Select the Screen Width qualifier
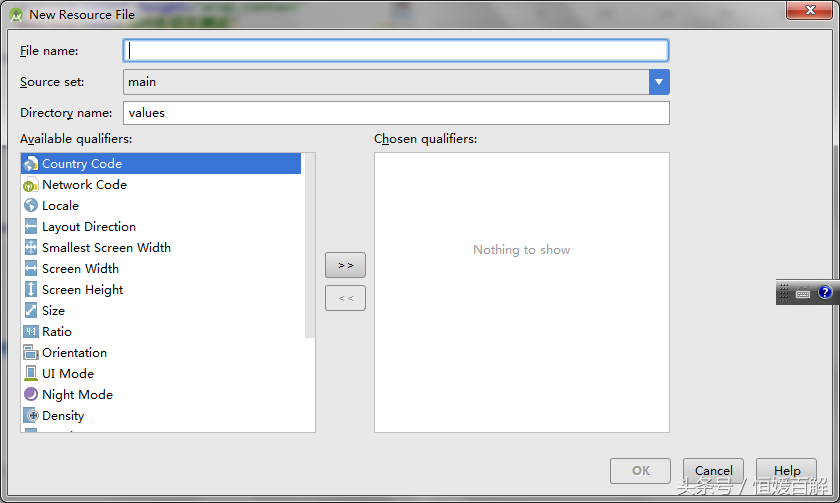This screenshot has height=503, width=840. click(x=161, y=268)
